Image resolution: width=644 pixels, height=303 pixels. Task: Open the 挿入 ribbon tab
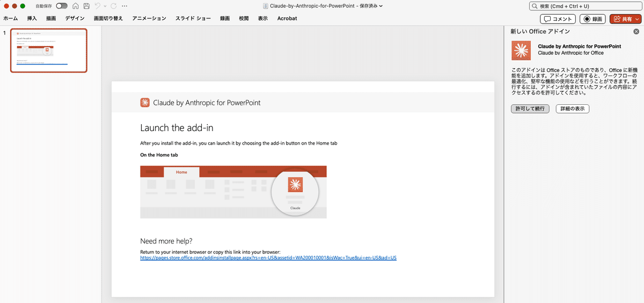(x=32, y=18)
